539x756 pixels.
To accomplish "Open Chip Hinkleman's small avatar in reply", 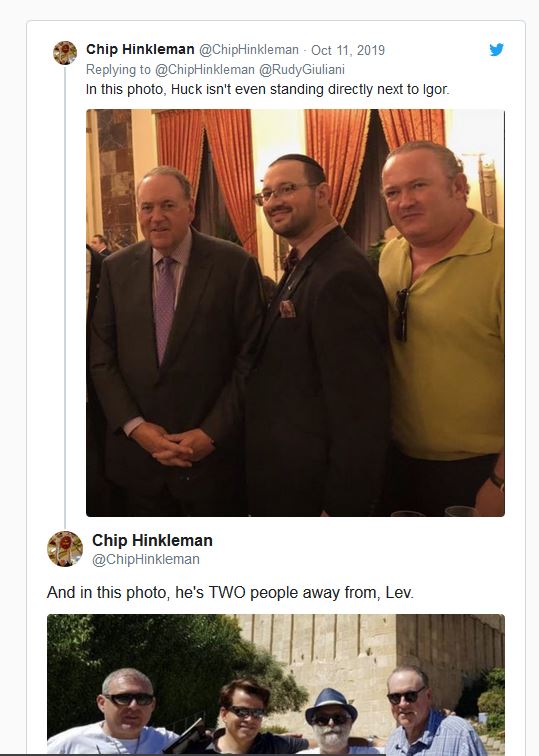I will (65, 53).
